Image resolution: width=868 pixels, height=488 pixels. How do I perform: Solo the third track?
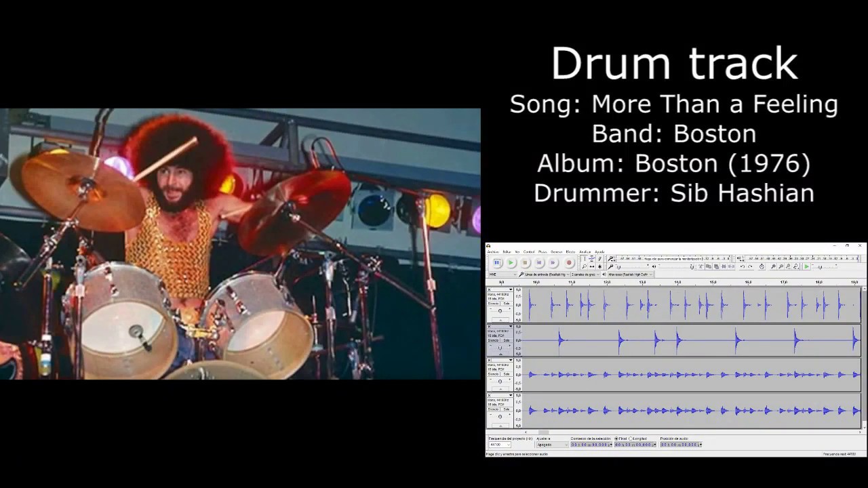pyautogui.click(x=507, y=374)
